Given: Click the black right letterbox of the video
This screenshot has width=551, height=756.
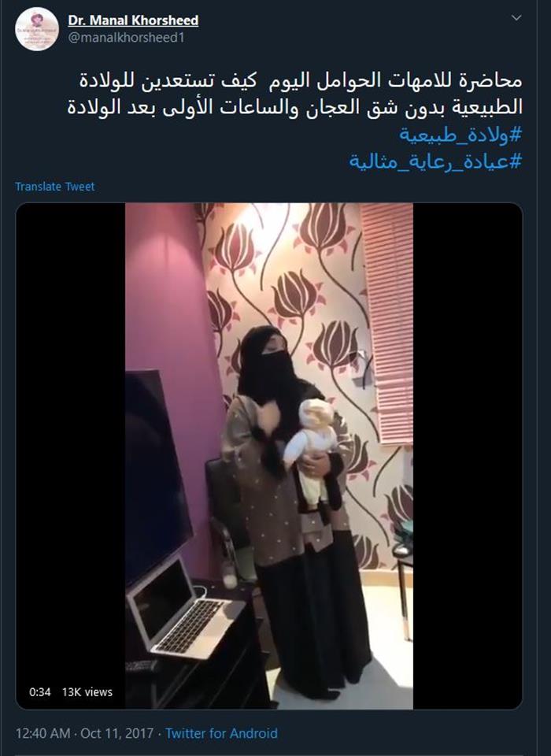Looking at the screenshot, I should pos(468,456).
